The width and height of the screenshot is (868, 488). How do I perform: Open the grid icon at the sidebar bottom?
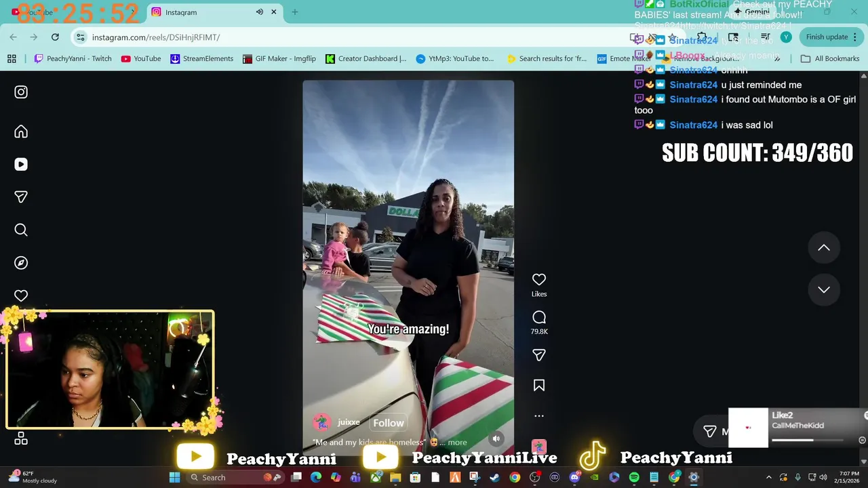point(21,439)
